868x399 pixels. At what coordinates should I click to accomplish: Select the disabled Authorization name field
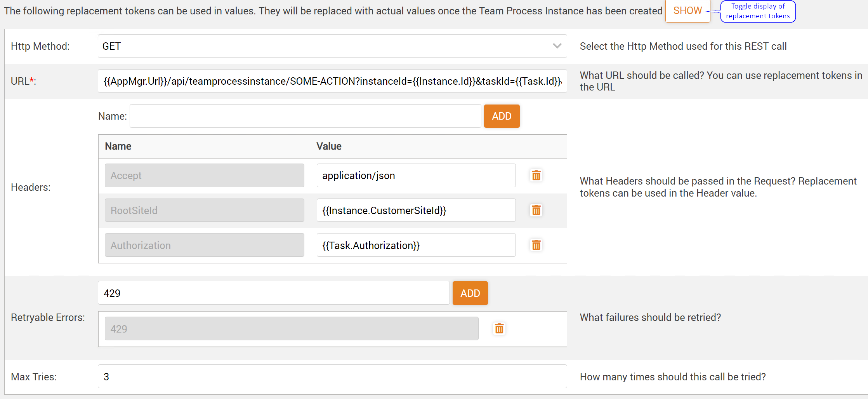click(x=205, y=246)
